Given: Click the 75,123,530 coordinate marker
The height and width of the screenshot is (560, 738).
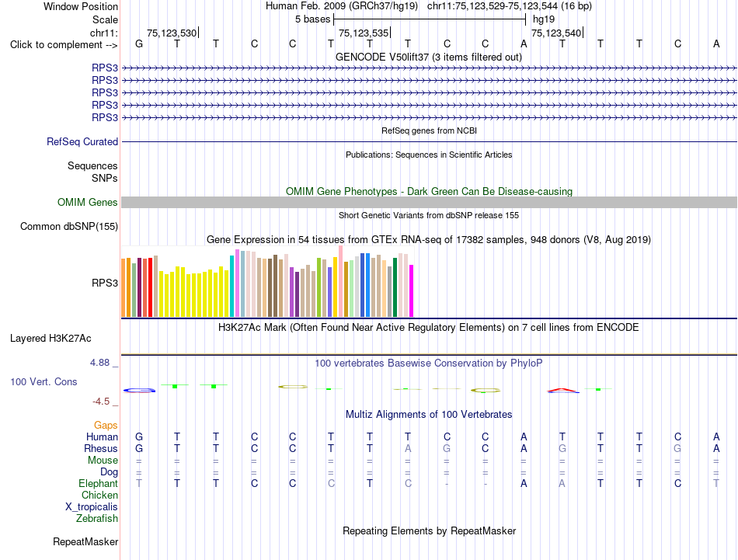Looking at the screenshot, I should click(172, 33).
